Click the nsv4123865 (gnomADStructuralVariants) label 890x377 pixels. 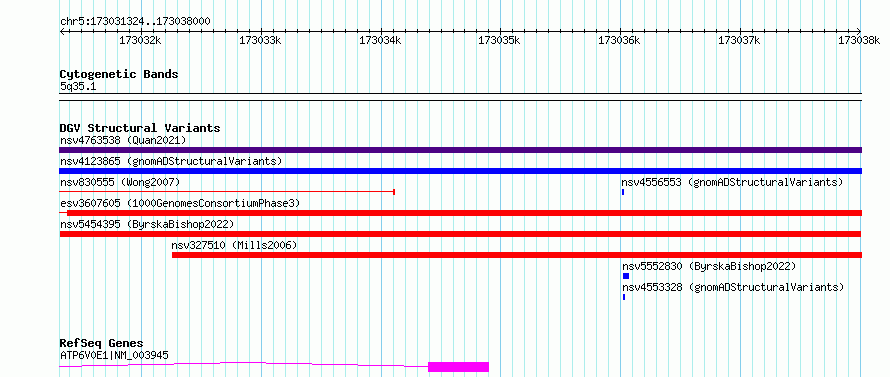coord(171,161)
